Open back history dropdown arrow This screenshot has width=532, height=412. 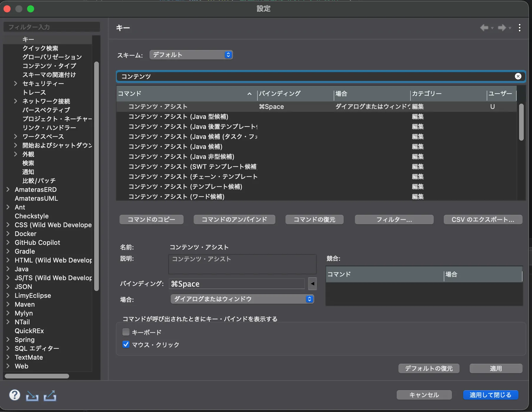(x=492, y=28)
